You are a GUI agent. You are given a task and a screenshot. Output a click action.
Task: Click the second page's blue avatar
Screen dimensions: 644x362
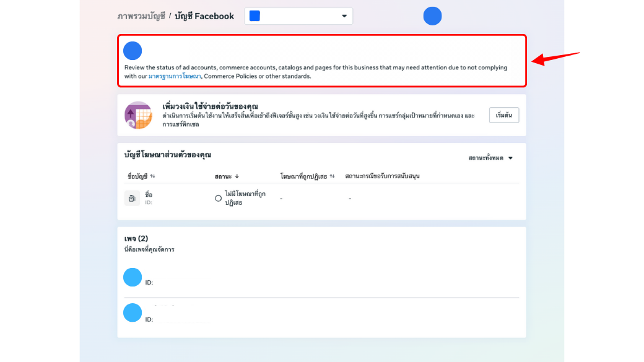click(133, 312)
